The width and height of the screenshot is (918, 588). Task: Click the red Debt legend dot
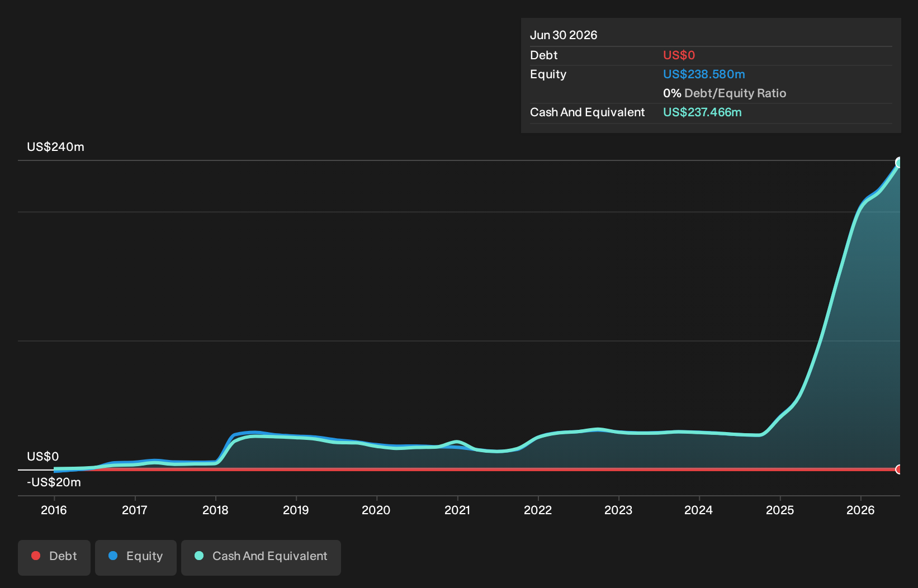[x=36, y=556]
